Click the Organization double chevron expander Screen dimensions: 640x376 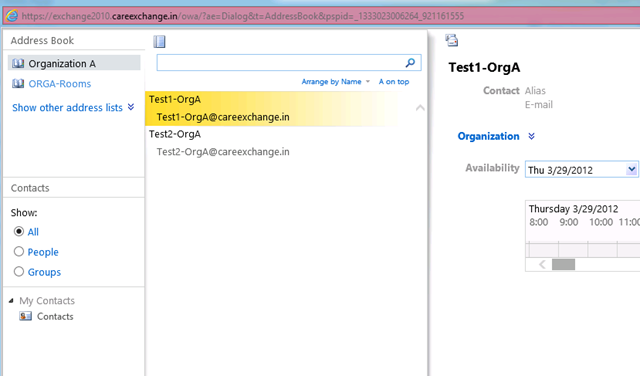[x=531, y=136]
